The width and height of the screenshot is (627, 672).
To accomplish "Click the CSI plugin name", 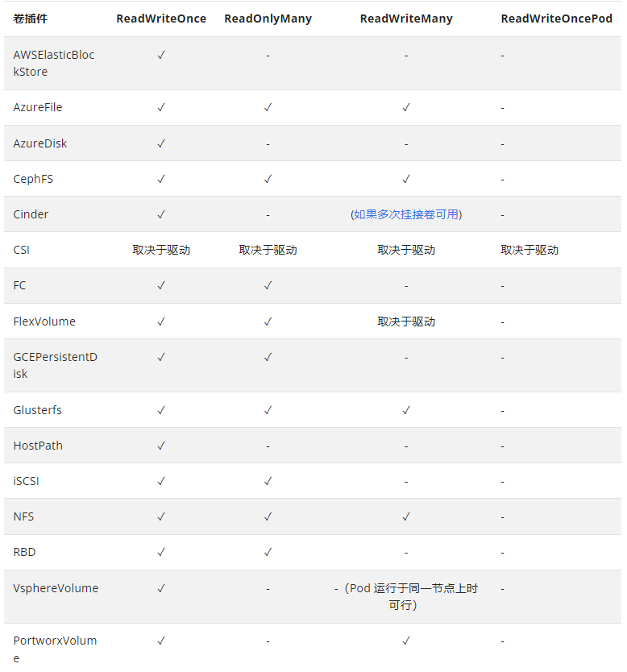I will coord(22,250).
